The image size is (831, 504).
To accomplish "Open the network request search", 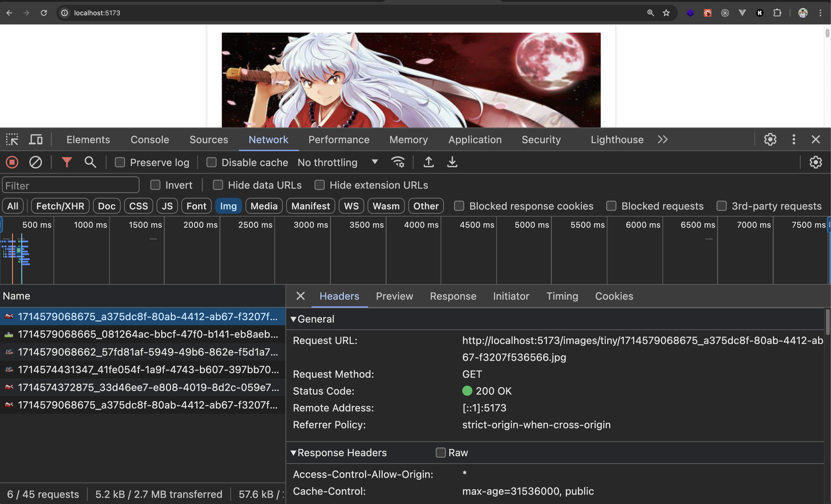I will point(90,162).
